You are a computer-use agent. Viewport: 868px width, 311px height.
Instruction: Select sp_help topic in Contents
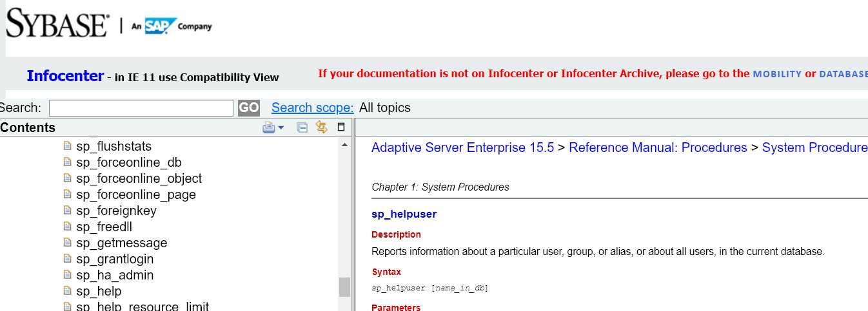99,291
